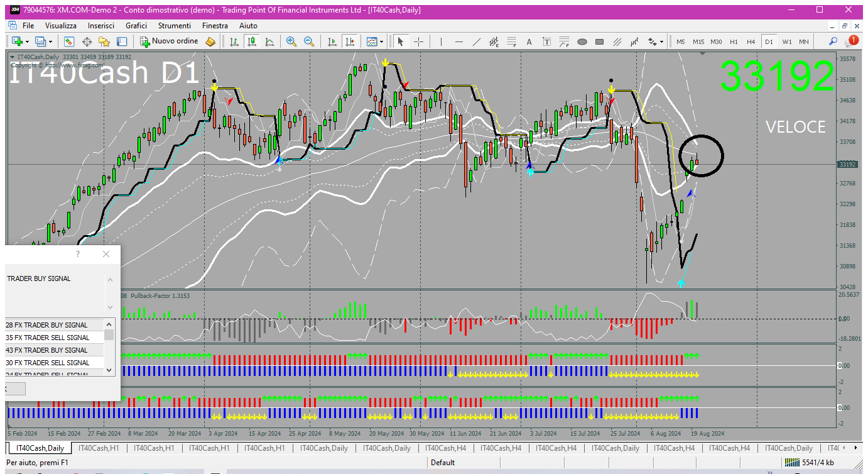Select the arrow cursor tool

401,41
